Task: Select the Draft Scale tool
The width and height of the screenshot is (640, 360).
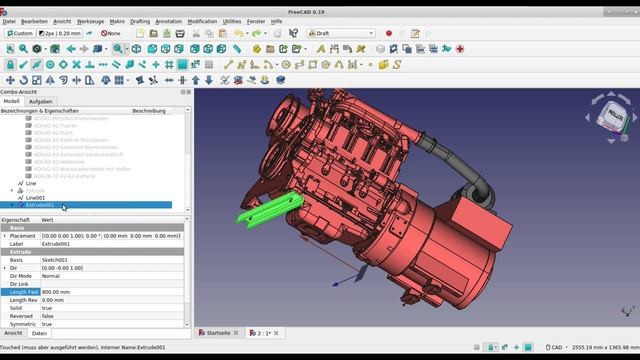Action: click(x=37, y=80)
